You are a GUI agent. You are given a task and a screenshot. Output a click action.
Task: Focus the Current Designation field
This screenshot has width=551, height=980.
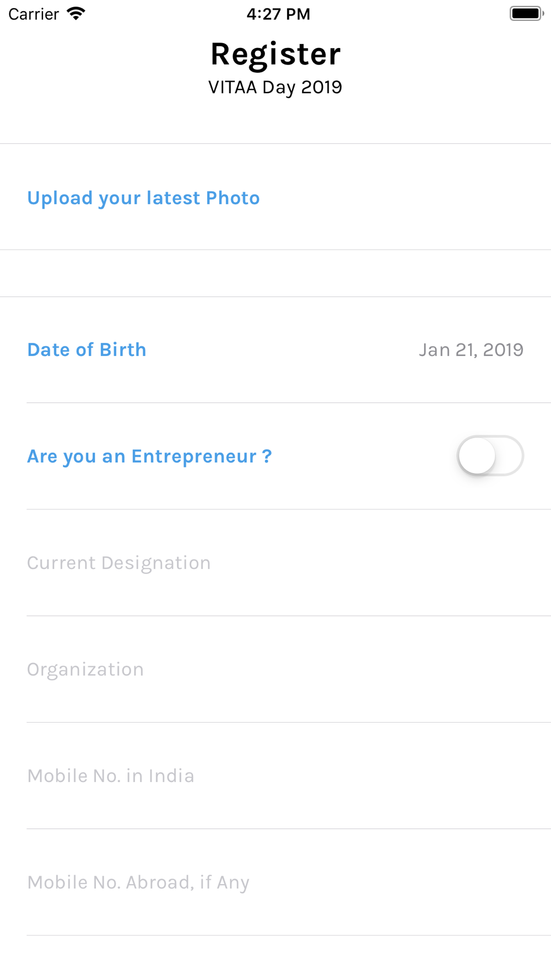tap(289, 563)
